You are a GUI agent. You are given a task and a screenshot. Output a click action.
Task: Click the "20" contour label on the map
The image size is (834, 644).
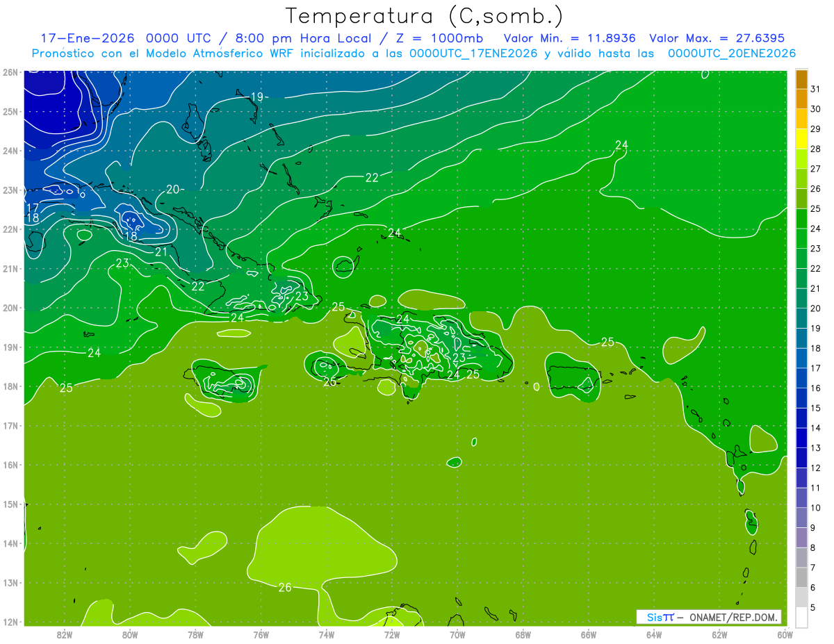(x=173, y=189)
